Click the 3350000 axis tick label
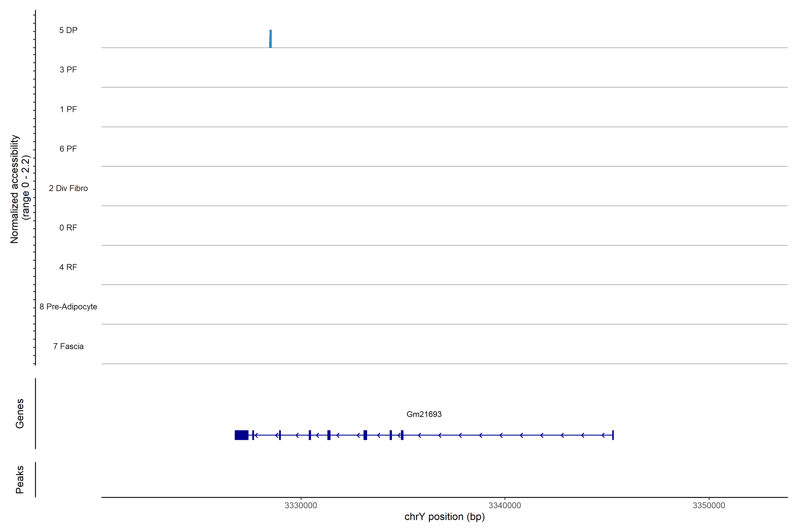Screen dimensions: 798x532 (x=709, y=505)
